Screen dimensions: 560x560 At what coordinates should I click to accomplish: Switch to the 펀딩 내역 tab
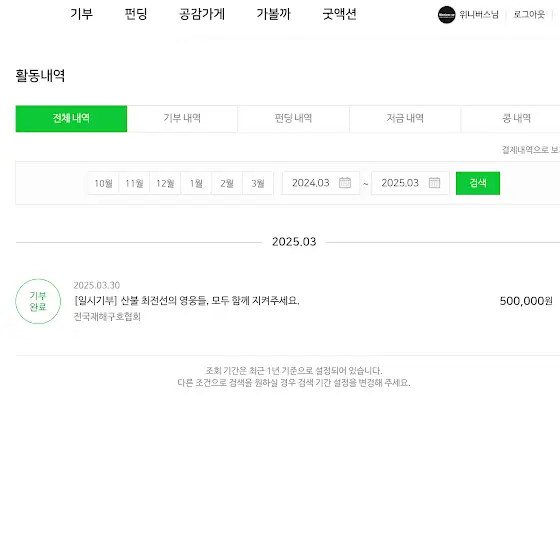tap(293, 119)
